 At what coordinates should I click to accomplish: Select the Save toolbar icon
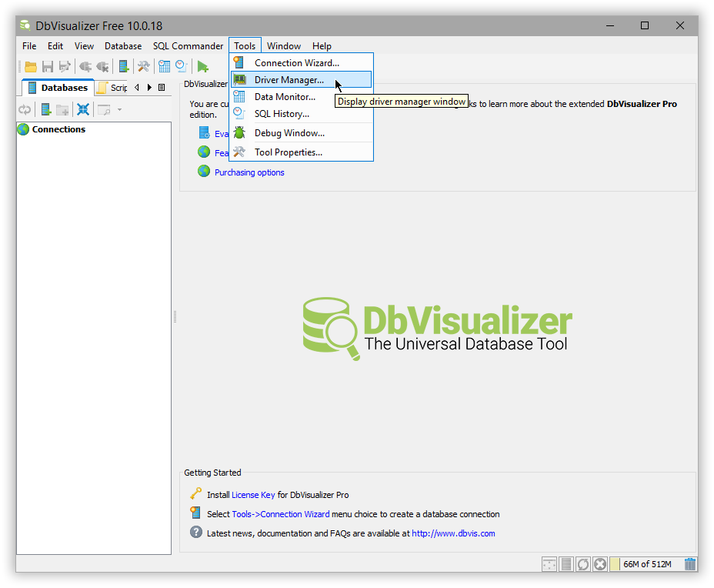point(48,66)
